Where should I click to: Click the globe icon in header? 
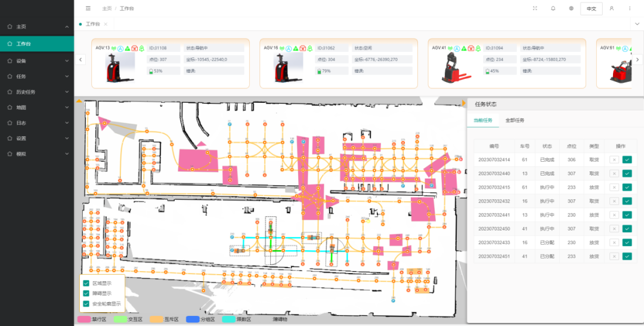(571, 8)
